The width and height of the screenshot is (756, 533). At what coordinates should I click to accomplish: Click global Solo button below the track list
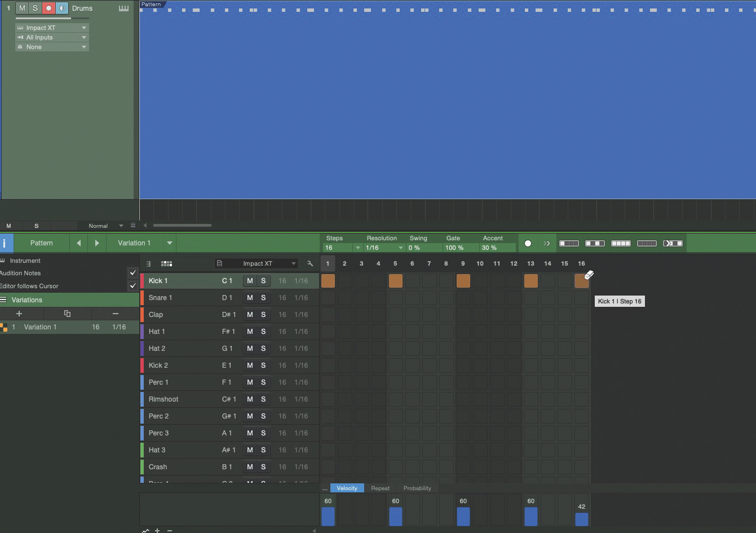pyautogui.click(x=37, y=226)
